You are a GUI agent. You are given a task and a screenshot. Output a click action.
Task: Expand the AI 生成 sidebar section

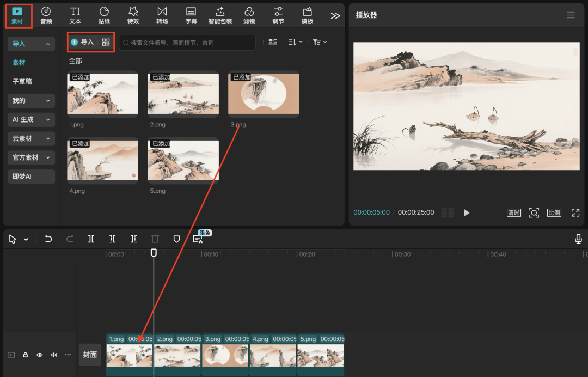click(x=32, y=119)
